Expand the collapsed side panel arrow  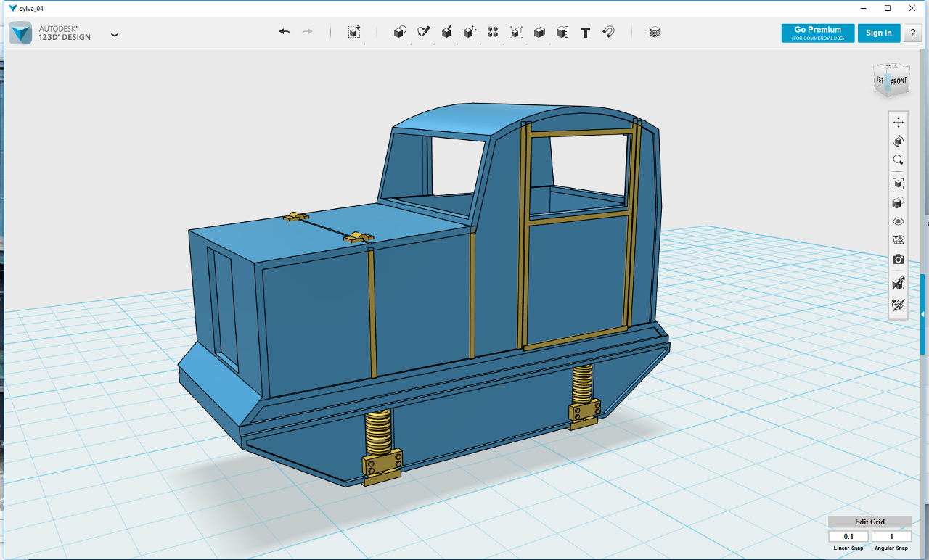point(922,314)
